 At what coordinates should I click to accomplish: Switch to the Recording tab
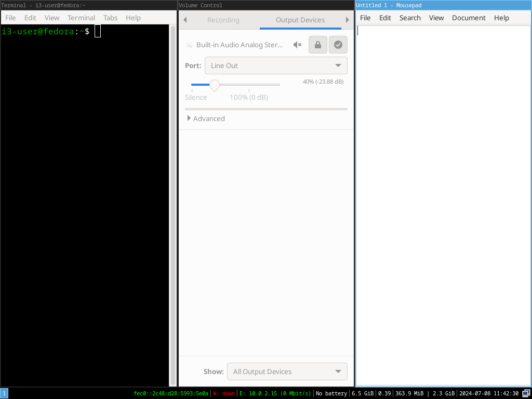223,20
